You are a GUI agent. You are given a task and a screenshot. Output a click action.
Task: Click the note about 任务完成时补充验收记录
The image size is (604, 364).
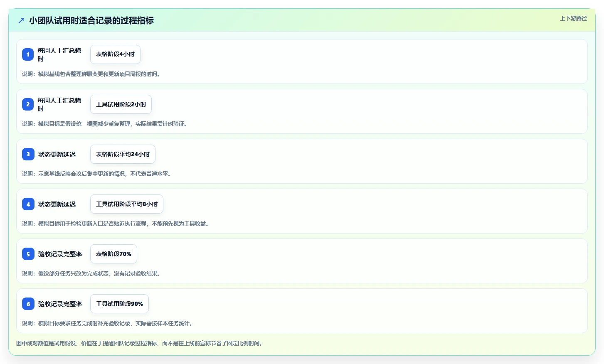[x=107, y=323]
